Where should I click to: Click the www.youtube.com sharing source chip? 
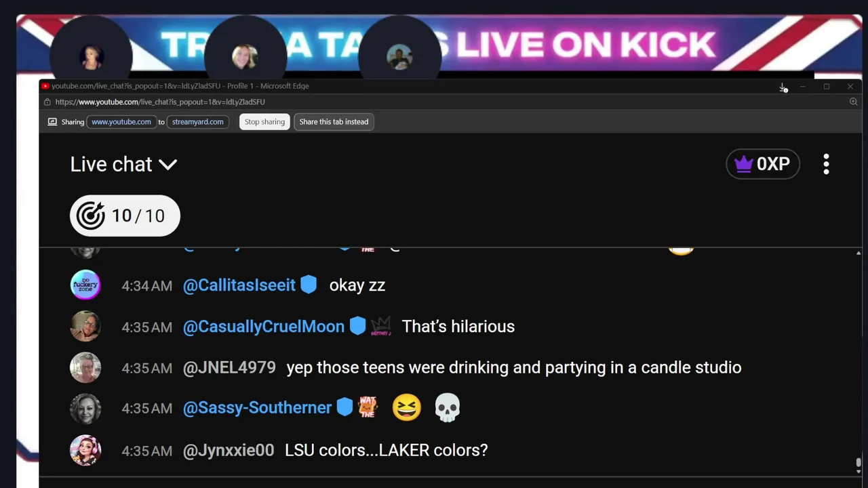(x=121, y=122)
